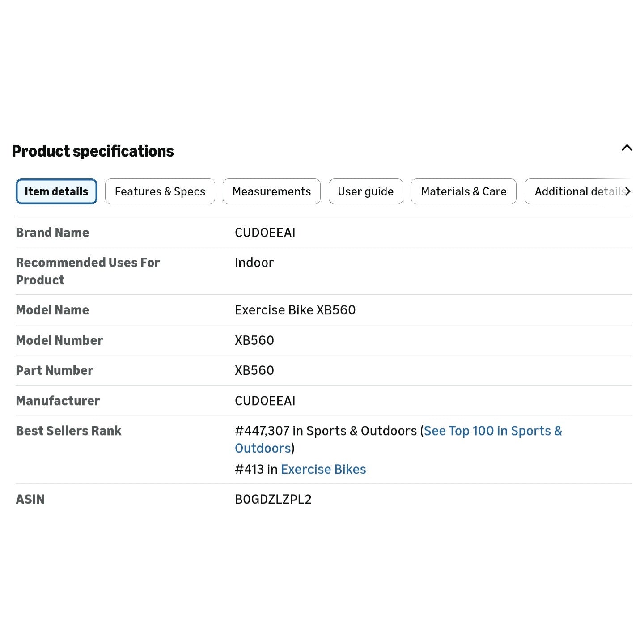
Task: Click the Product specifications heading
Action: point(93,151)
